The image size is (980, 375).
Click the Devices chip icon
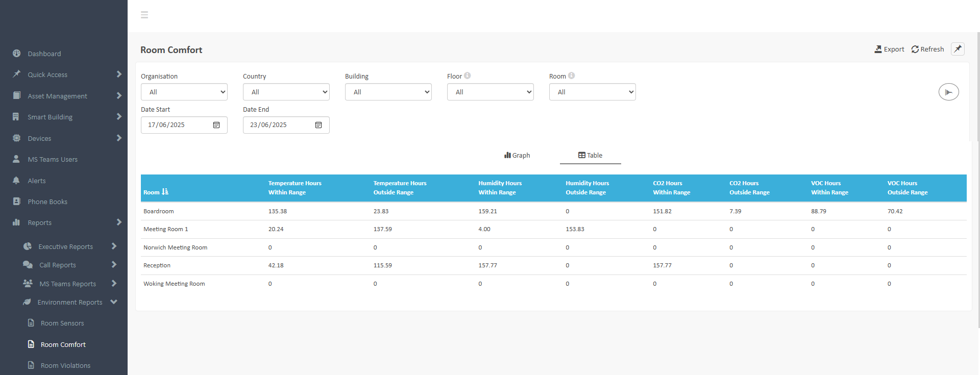[17, 138]
